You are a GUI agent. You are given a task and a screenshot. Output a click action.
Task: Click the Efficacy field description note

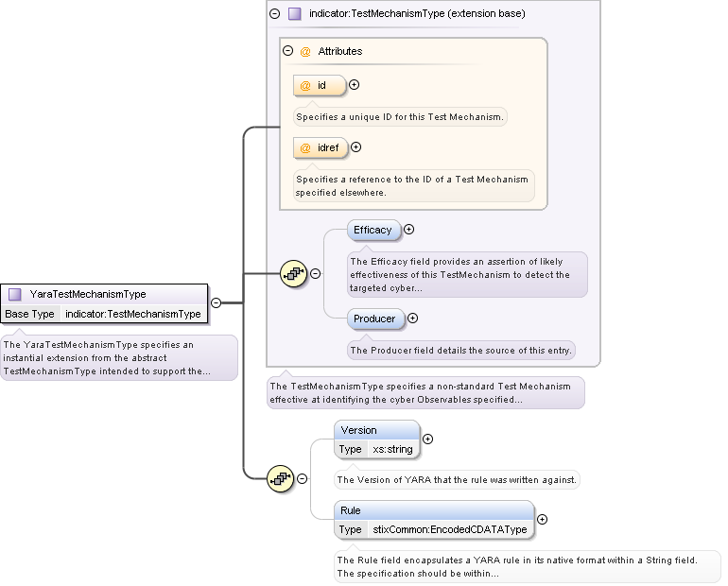[x=467, y=275]
